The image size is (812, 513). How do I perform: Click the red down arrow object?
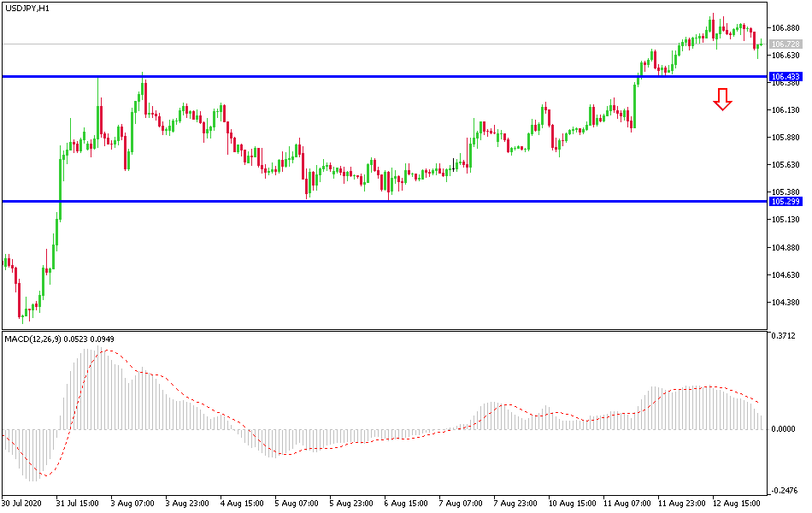(x=722, y=98)
